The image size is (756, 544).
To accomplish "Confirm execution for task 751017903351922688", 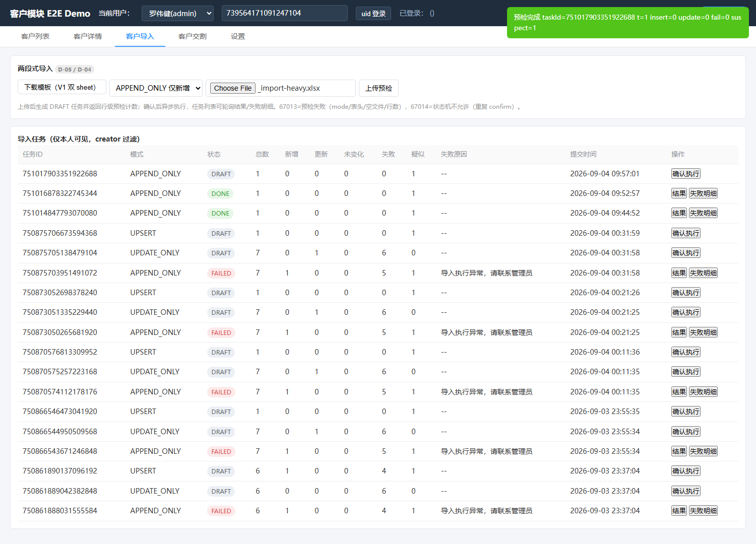I will click(686, 174).
